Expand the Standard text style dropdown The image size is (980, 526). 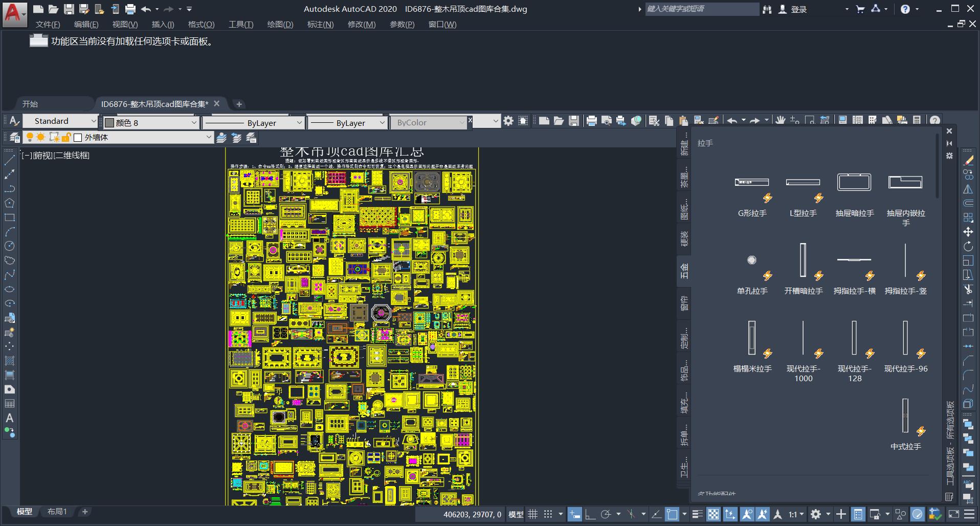(x=93, y=121)
